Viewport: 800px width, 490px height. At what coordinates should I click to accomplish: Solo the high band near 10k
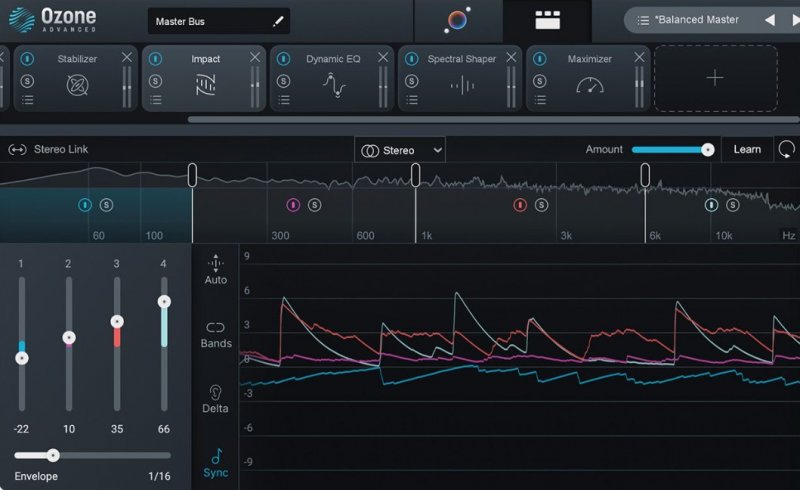[733, 205]
